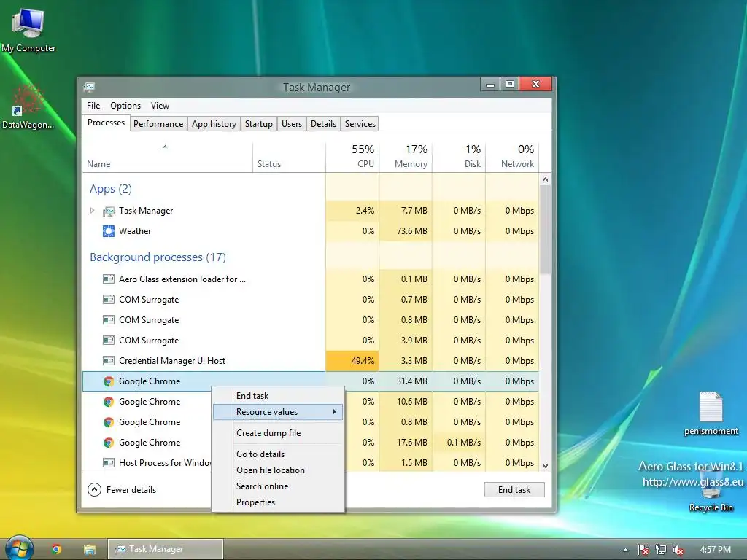The height and width of the screenshot is (560, 747).
Task: Sort processes by the Name column
Action: 167,157
